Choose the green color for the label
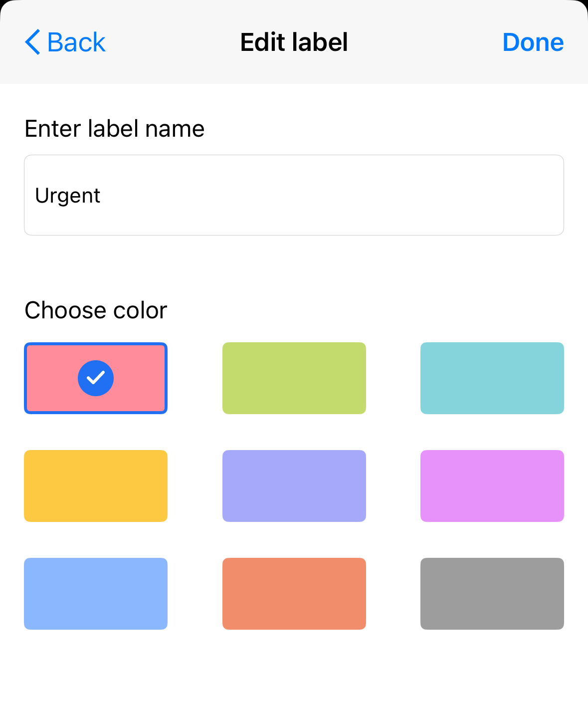 tap(294, 378)
